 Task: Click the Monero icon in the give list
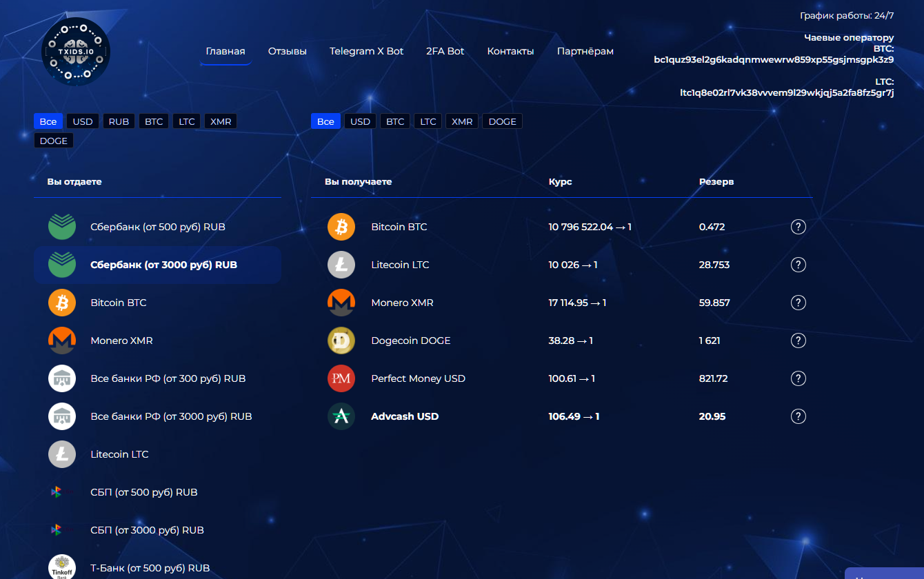62,341
